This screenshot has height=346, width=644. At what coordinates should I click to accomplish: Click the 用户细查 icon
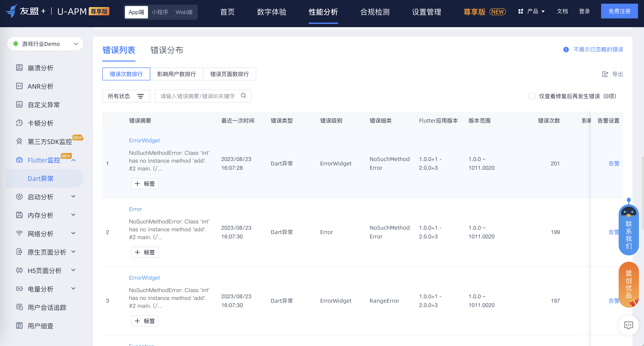pos(19,325)
